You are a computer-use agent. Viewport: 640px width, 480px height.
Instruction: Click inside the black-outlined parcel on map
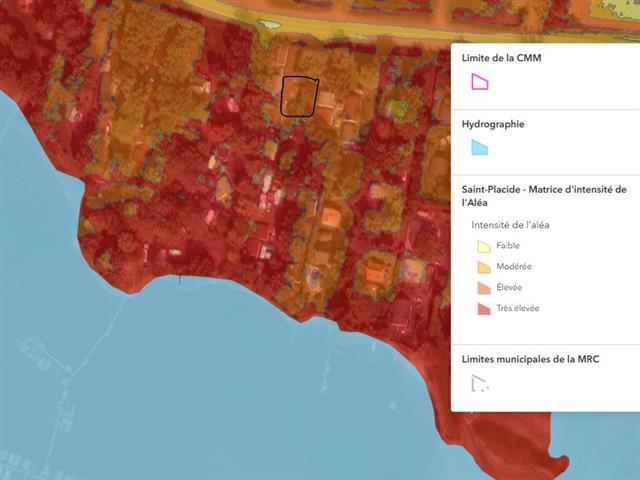(299, 96)
